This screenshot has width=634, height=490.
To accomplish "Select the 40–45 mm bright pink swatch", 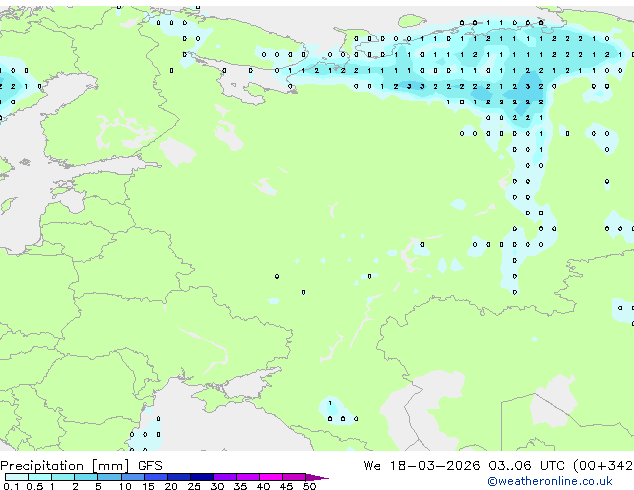I will [x=271, y=477].
